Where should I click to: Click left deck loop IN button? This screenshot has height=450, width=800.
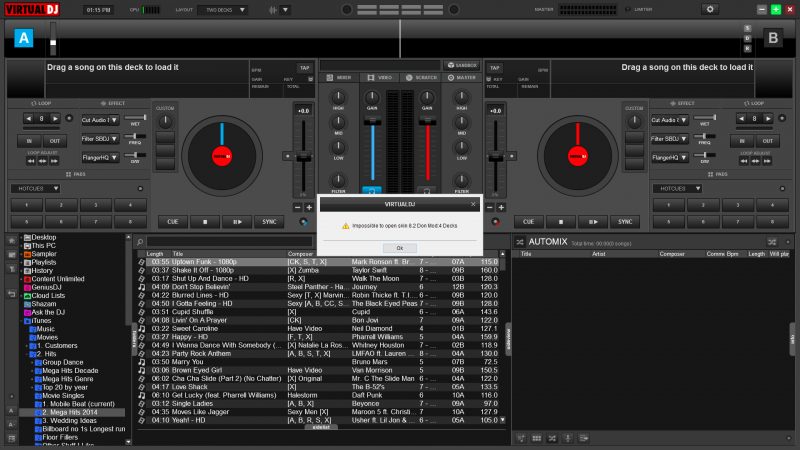tap(29, 141)
